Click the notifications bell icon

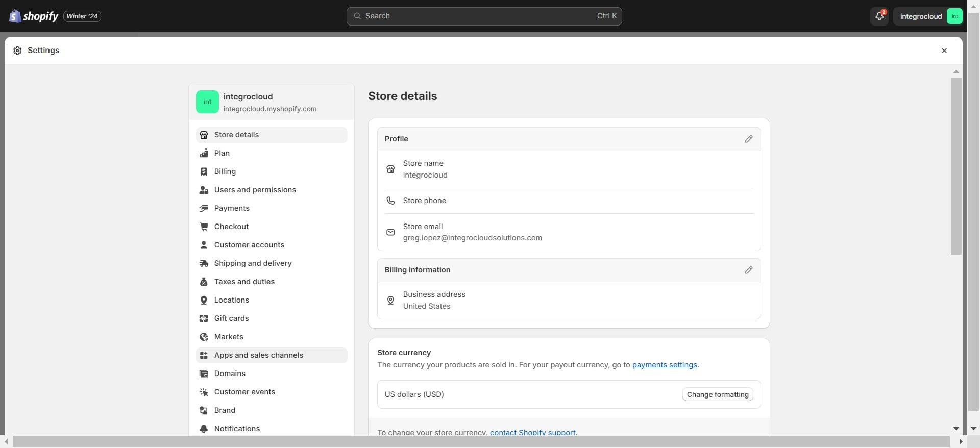[879, 16]
